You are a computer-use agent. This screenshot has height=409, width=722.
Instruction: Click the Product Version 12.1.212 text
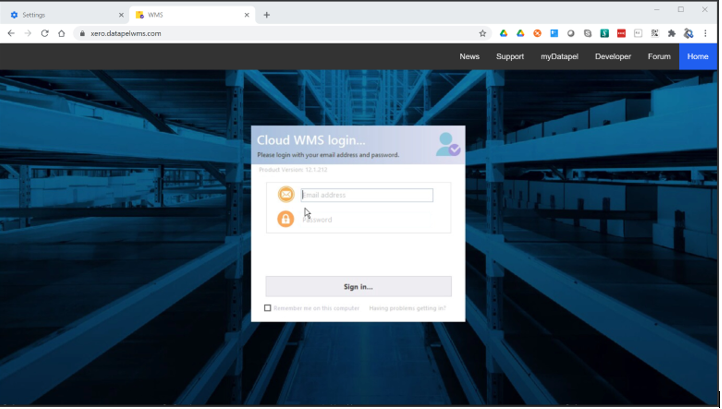pyautogui.click(x=293, y=169)
